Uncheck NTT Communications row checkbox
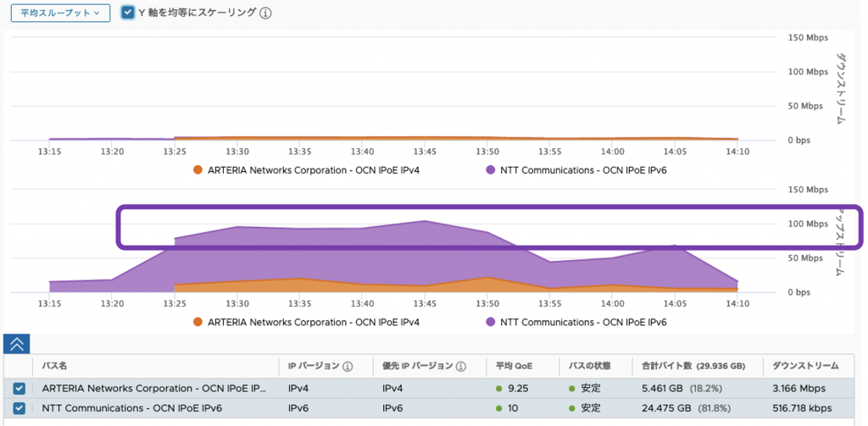Viewport: 868px width, 426px height. coord(19,408)
